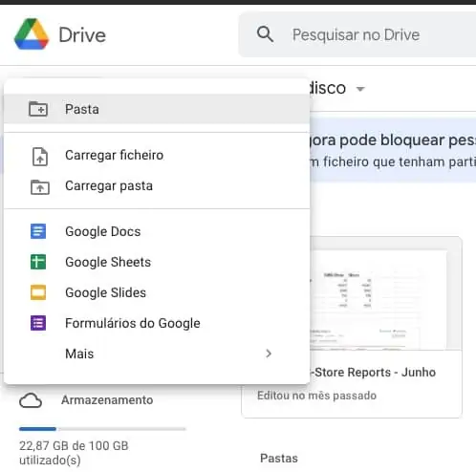
Task: Choose Carregar ficheiro menu entry
Action: tap(157, 156)
